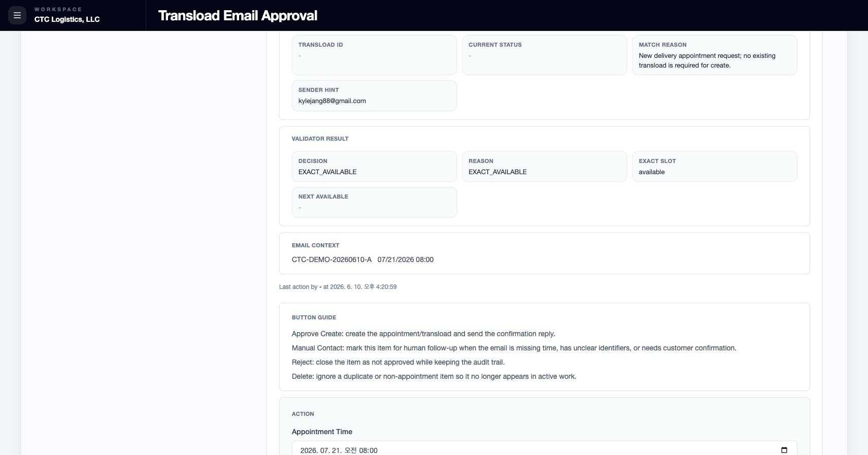868x455 pixels.
Task: Click the CTC Logistics, LLC workspace name
Action: tap(67, 19)
